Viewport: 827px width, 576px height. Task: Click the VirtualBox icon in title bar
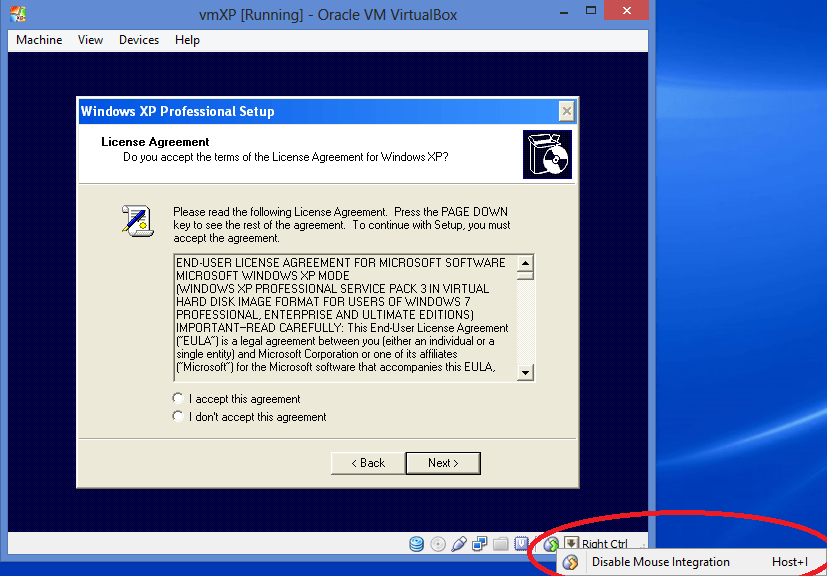[17, 13]
